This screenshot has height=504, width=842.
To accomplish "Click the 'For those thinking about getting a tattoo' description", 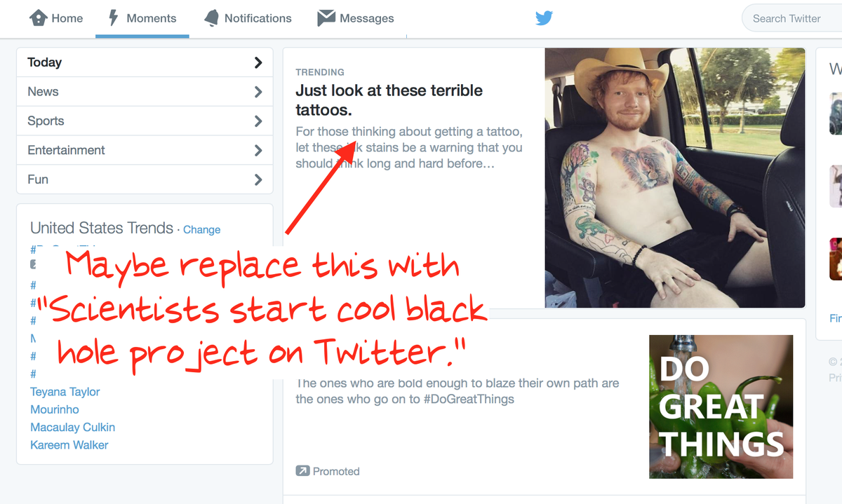I will coord(409,147).
